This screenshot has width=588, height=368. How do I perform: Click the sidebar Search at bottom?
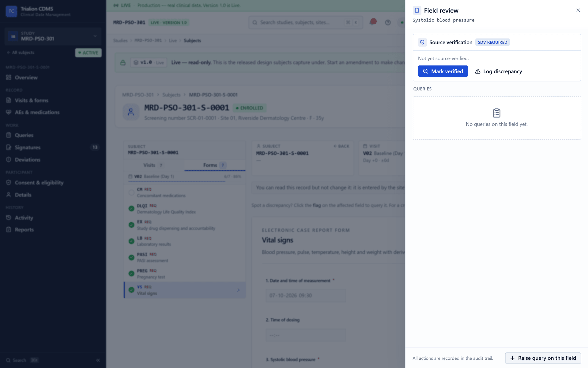coord(22,360)
